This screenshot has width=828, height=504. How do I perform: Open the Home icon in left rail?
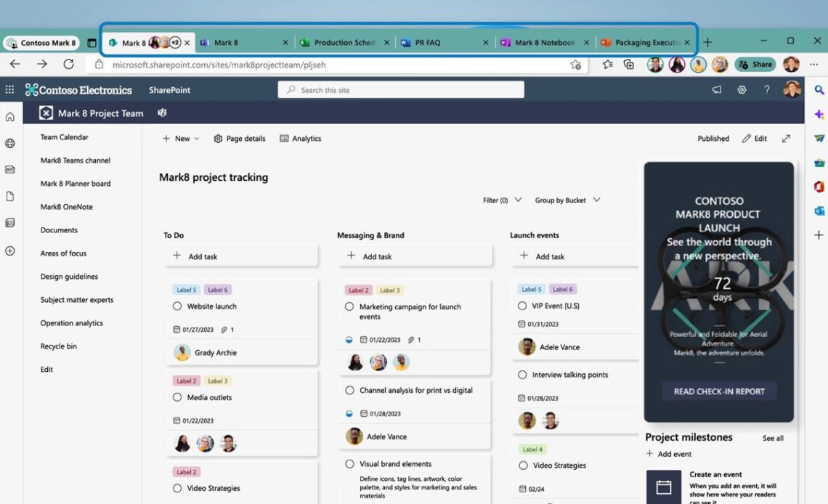point(10,117)
